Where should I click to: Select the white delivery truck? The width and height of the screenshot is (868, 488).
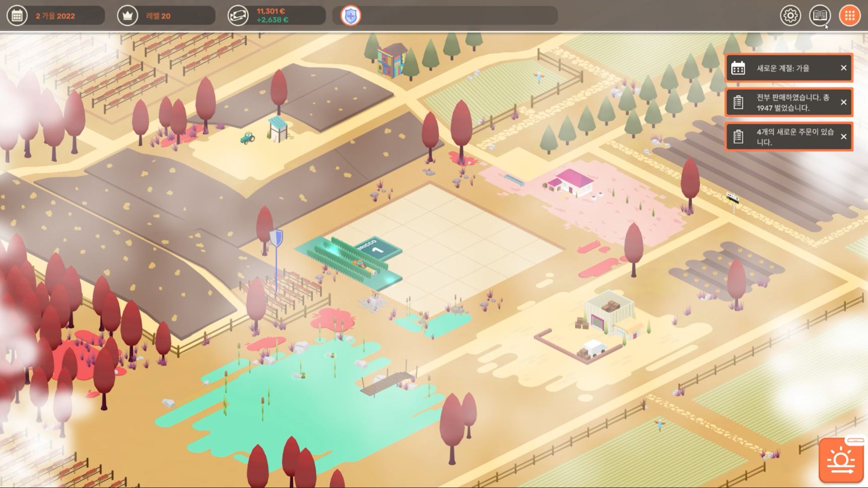(x=594, y=348)
